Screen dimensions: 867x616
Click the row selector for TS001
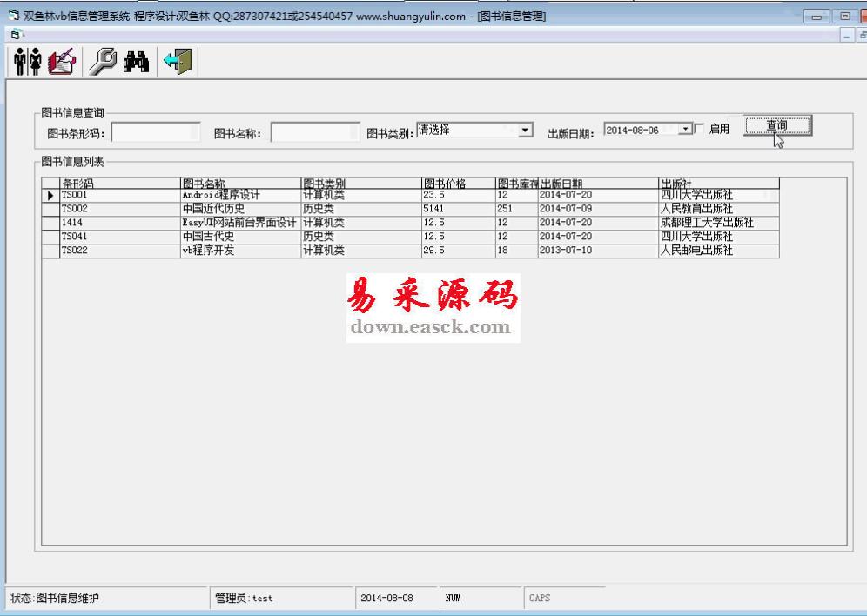point(50,196)
